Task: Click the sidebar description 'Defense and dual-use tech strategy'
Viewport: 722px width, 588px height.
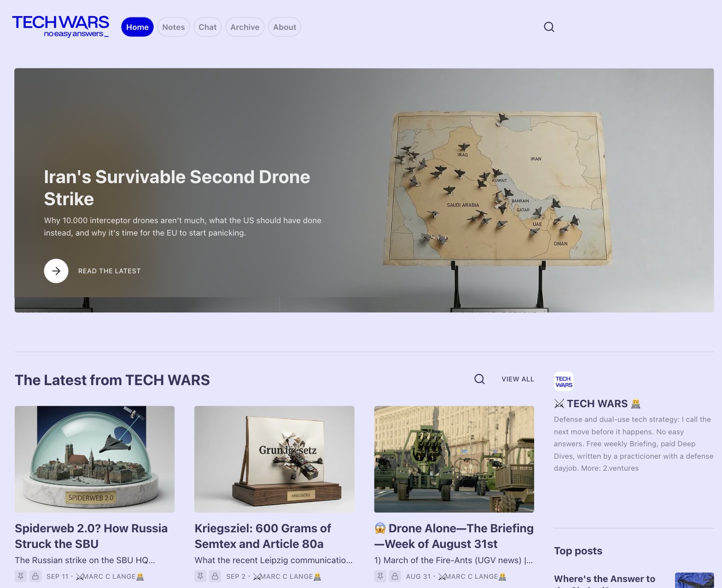Action: 634,444
